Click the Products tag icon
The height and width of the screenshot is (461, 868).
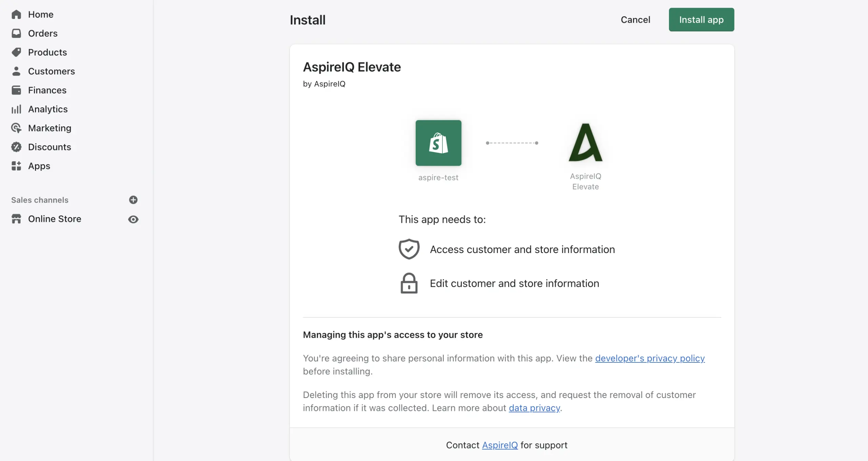(16, 52)
